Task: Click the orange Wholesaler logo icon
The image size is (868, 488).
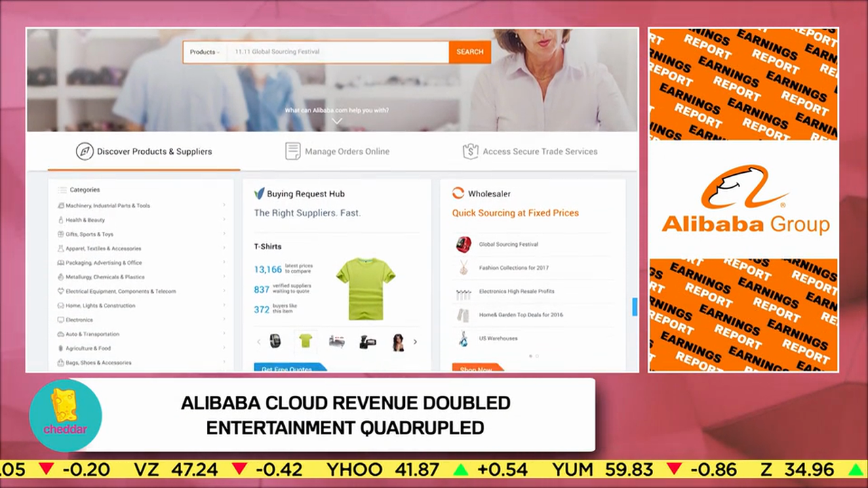Action: click(x=458, y=194)
